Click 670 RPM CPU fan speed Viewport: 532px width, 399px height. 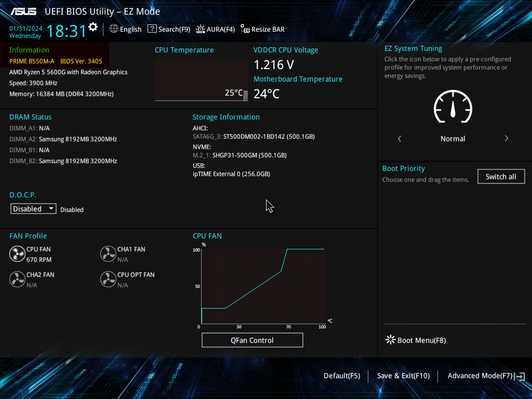click(39, 260)
